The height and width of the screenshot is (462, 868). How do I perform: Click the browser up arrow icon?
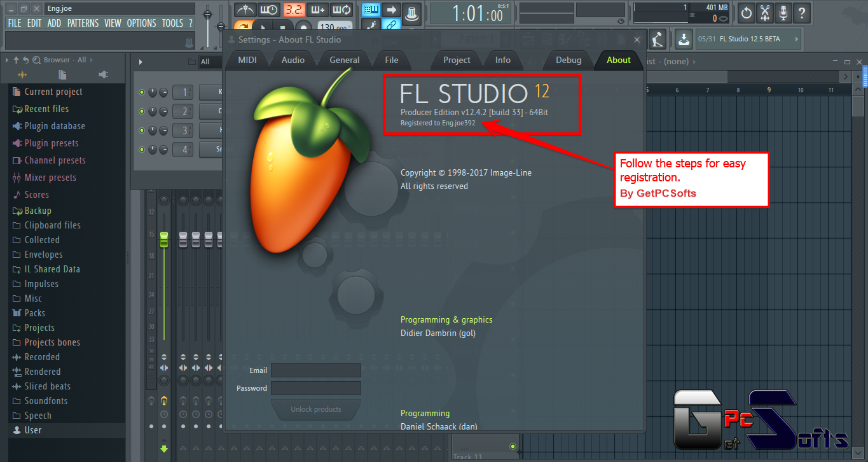coord(17,60)
